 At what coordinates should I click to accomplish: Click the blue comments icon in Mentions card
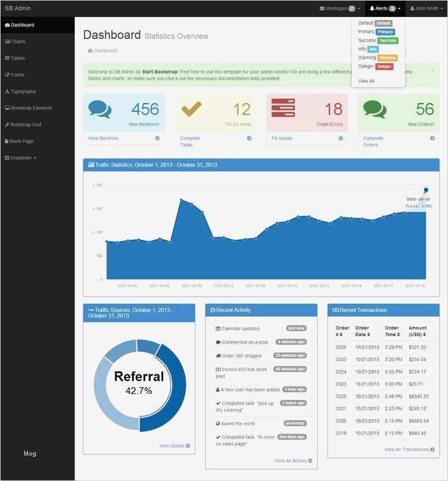[100, 109]
